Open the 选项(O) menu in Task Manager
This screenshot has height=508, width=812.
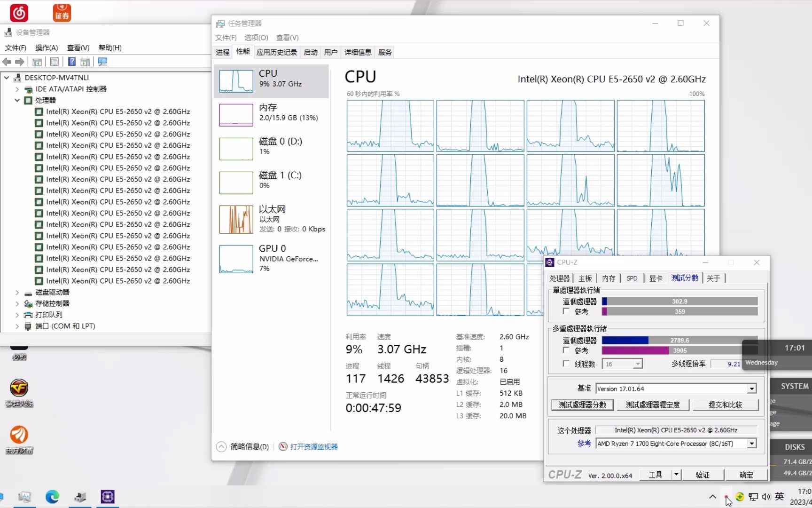256,38
